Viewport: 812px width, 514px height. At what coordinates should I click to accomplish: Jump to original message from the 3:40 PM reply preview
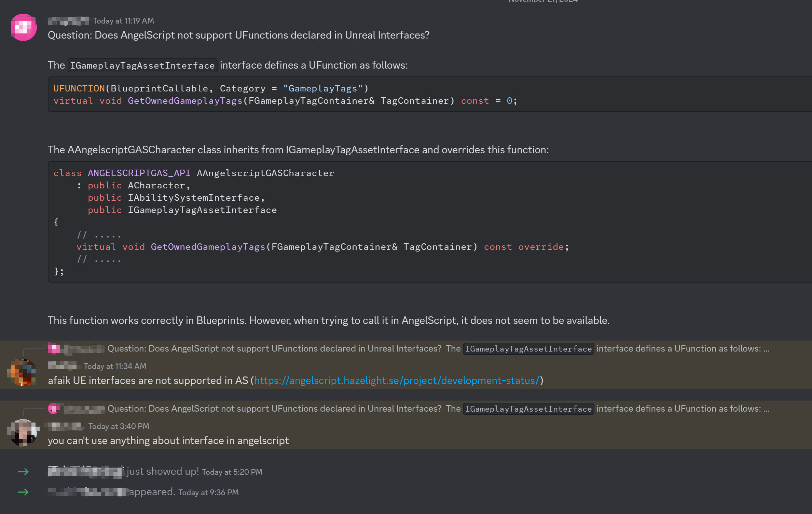click(x=438, y=409)
